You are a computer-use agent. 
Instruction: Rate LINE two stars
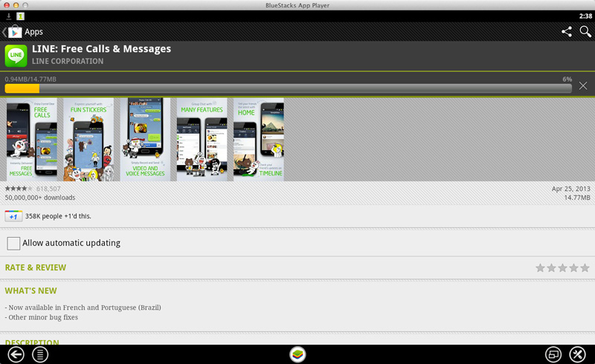click(x=551, y=268)
